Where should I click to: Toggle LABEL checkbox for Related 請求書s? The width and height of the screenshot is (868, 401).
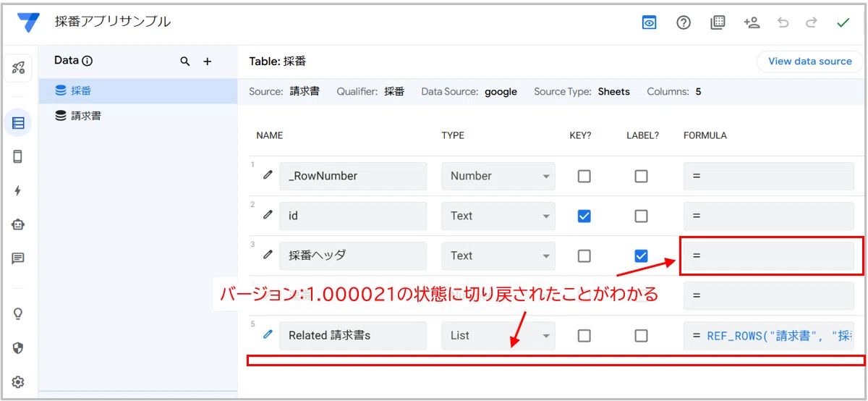click(x=641, y=336)
